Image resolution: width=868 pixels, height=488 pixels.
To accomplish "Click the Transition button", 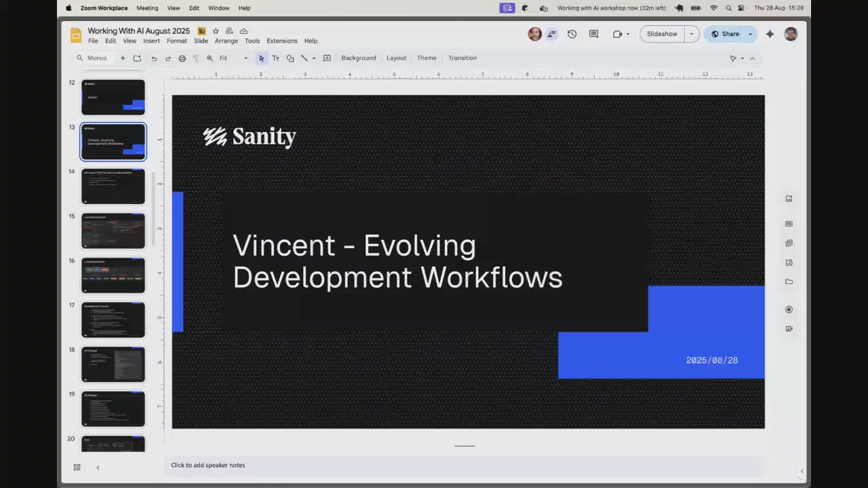I will pos(462,58).
